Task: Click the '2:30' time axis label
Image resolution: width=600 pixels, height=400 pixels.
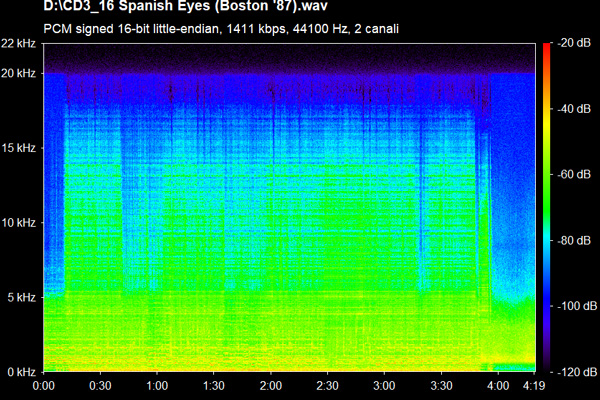Action: pyautogui.click(x=328, y=385)
